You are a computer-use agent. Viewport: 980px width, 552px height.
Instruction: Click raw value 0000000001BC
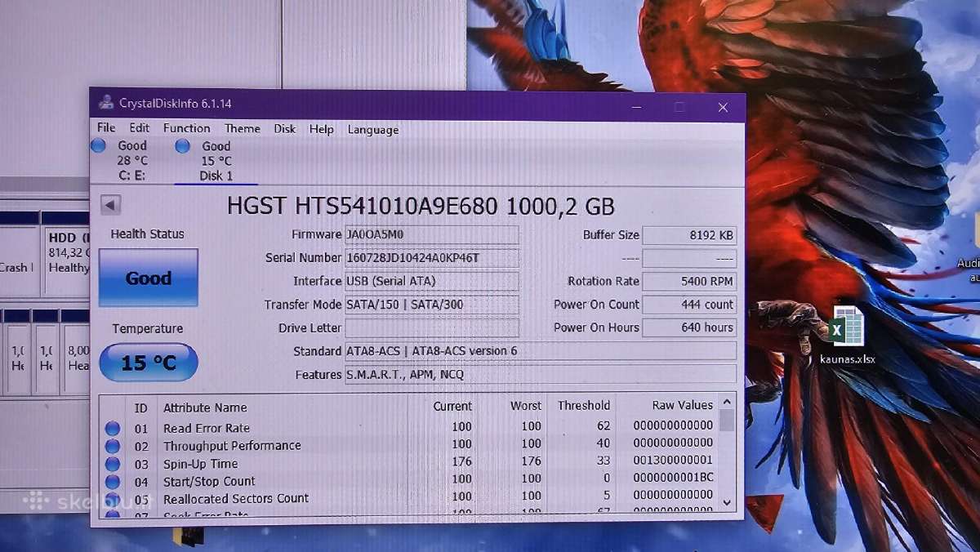pyautogui.click(x=673, y=478)
